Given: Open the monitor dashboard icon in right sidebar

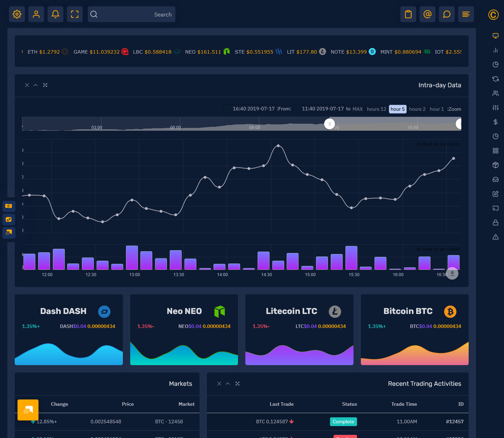Looking at the screenshot, I should 496,36.
